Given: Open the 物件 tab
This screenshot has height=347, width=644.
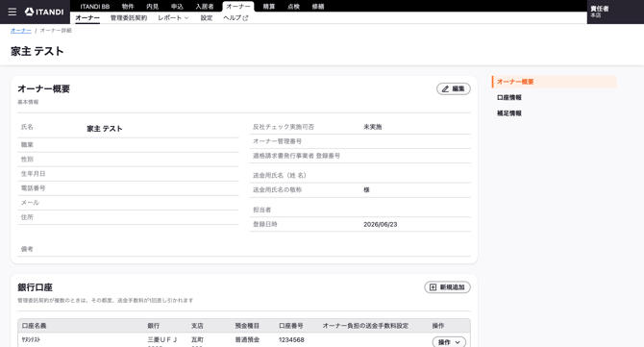Looking at the screenshot, I should pos(128,7).
